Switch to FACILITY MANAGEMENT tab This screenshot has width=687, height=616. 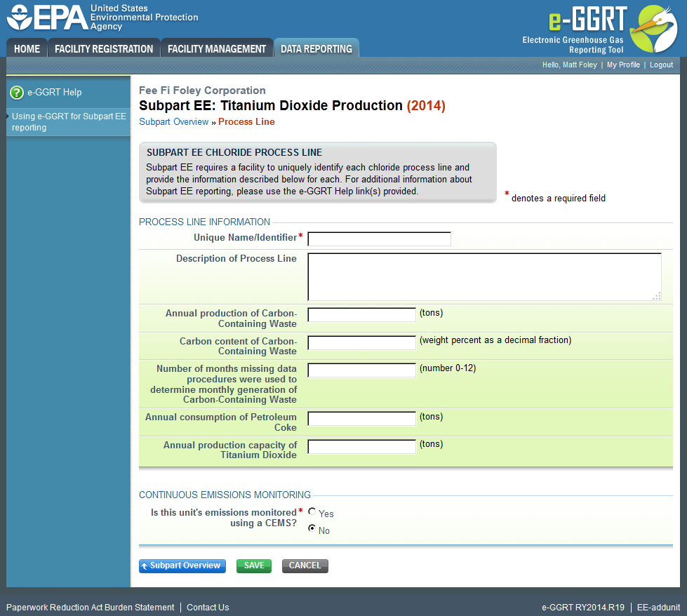coord(217,48)
